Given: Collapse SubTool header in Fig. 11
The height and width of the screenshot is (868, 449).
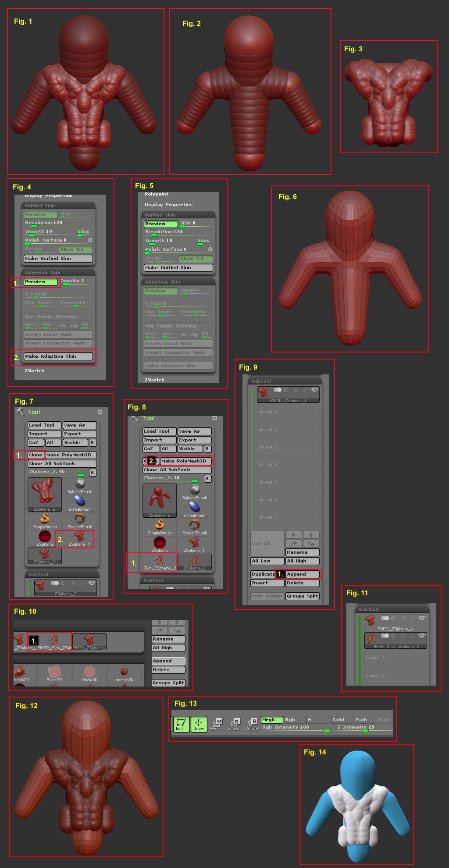Looking at the screenshot, I should [392, 609].
